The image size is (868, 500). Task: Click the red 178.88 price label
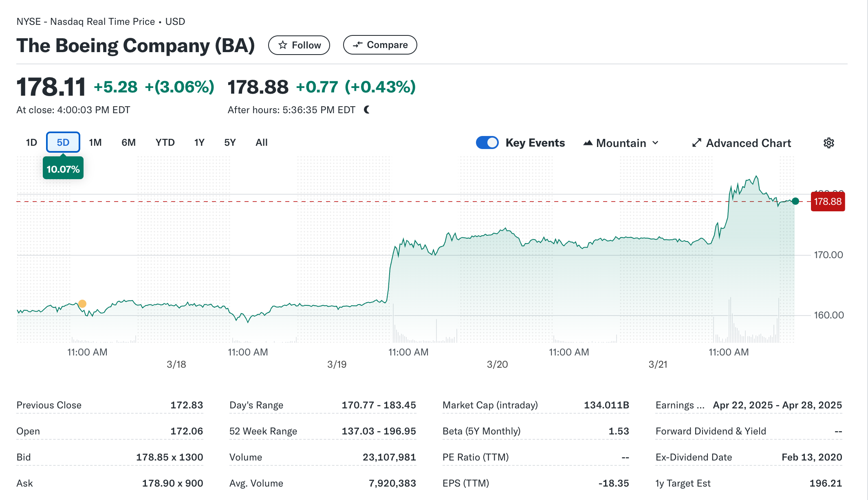(828, 202)
